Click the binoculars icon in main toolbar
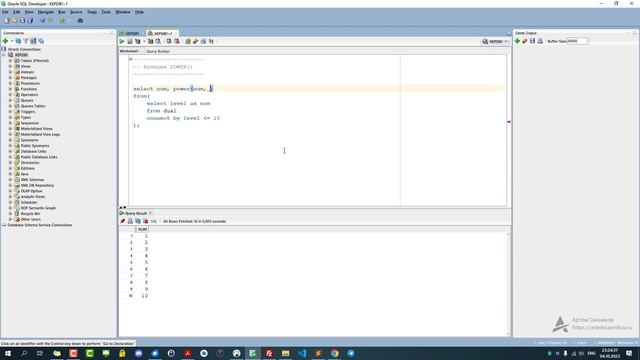Image resolution: width=640 pixels, height=360 pixels. coord(80,20)
